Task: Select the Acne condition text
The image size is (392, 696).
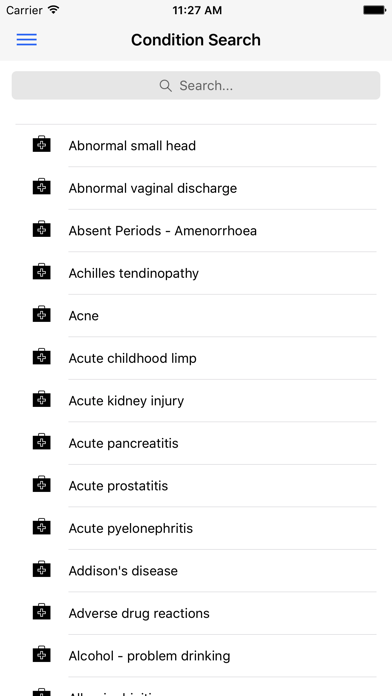Action: tap(83, 316)
